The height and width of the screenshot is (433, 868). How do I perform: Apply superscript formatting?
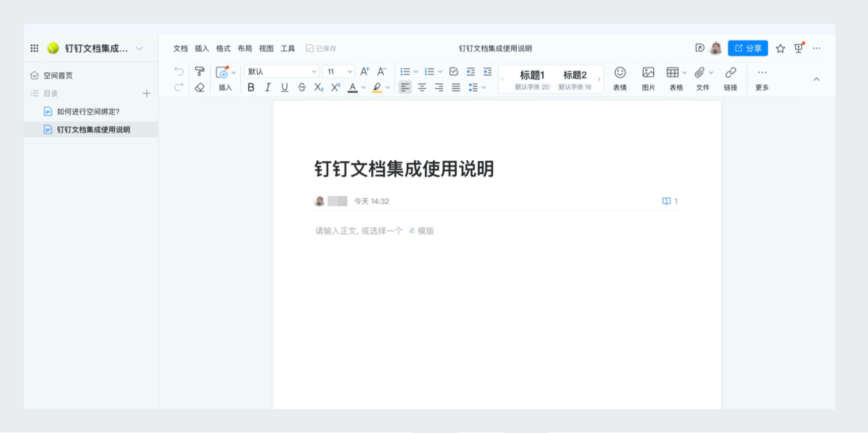[335, 88]
